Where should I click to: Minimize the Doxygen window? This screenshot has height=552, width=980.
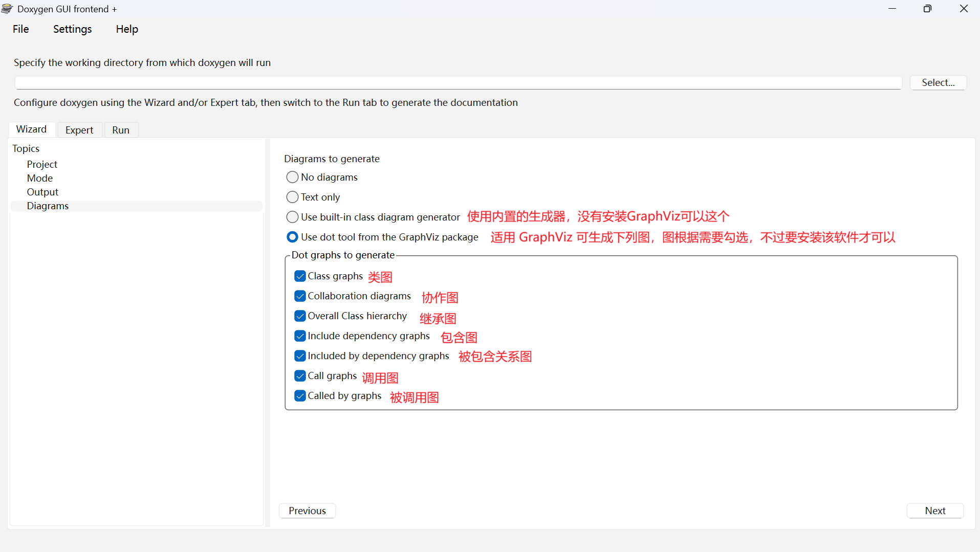(x=892, y=9)
